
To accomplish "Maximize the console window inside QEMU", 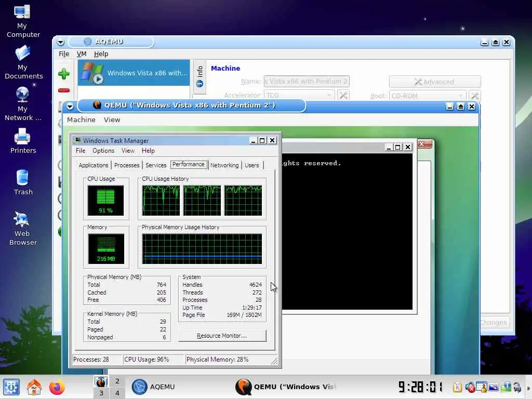I will [397, 147].
